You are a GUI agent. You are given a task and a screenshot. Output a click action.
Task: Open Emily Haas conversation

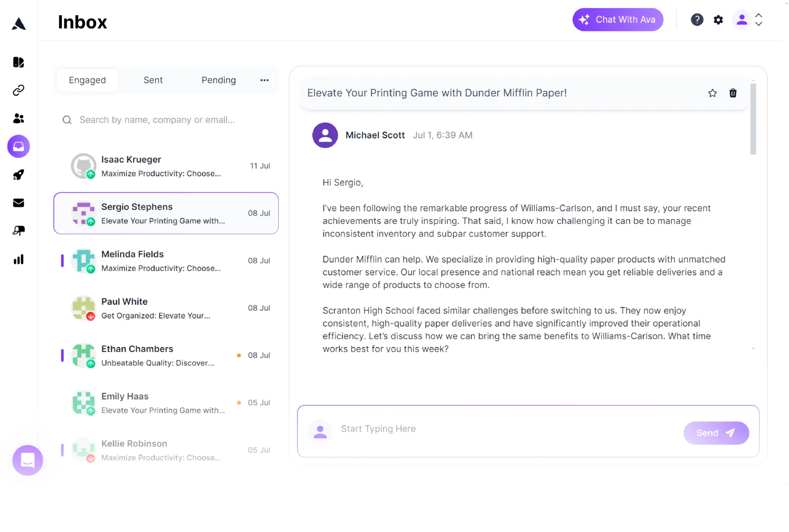click(166, 402)
